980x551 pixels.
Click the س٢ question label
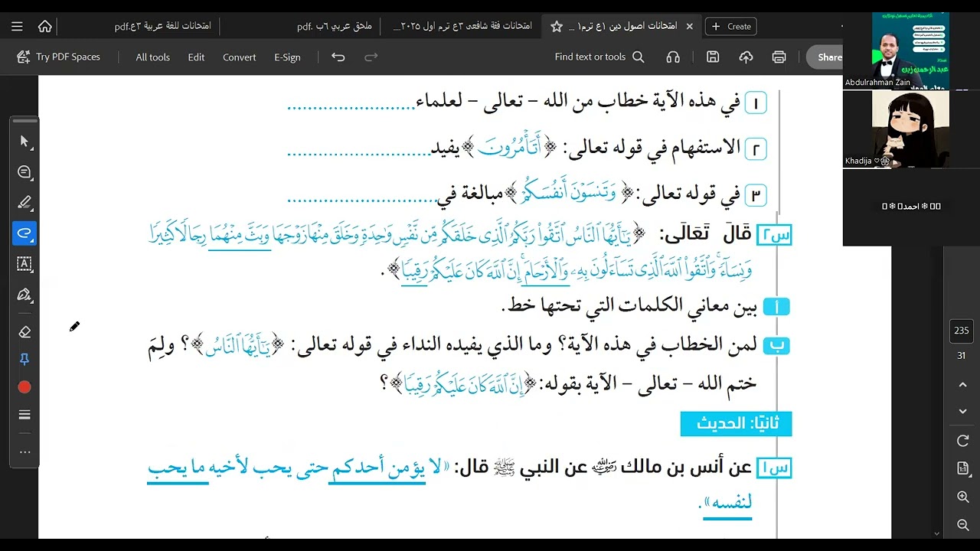coord(774,236)
